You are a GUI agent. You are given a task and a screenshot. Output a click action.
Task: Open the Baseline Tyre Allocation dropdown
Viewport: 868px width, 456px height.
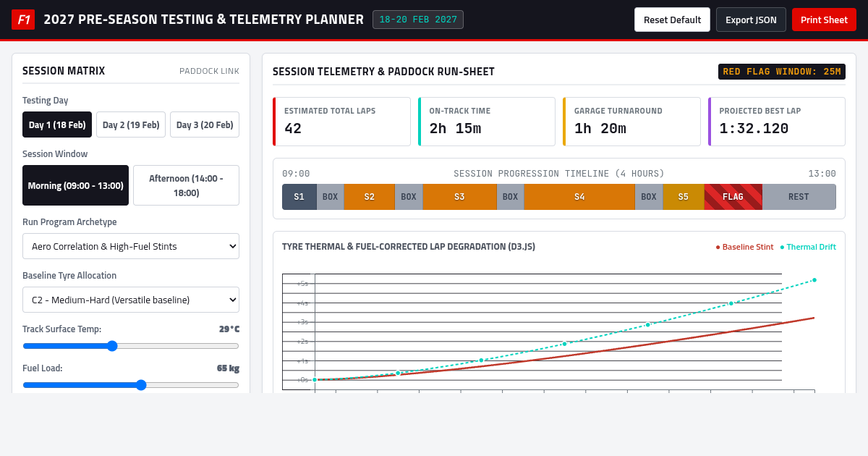[131, 300]
